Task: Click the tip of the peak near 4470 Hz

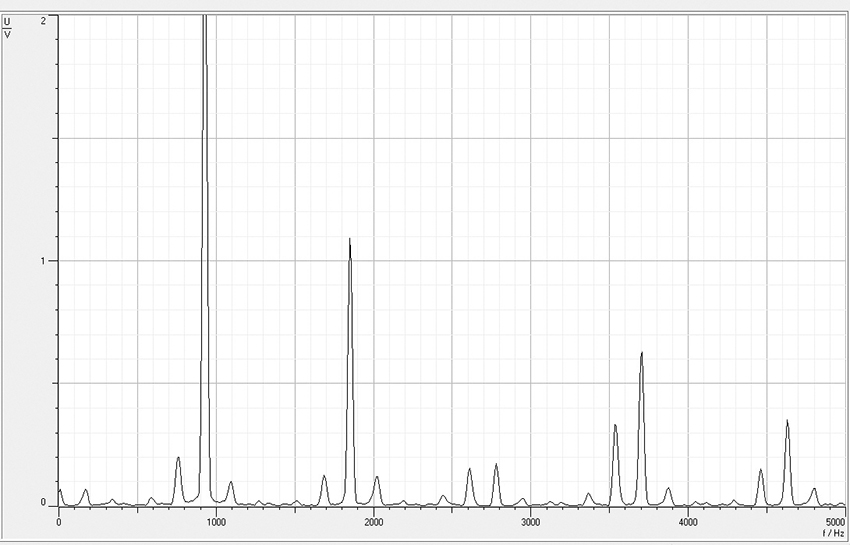Action: 761,470
